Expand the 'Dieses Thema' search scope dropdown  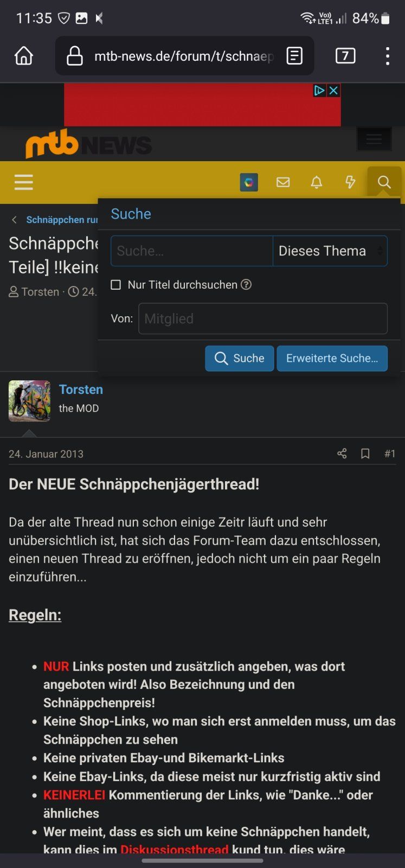coord(330,251)
